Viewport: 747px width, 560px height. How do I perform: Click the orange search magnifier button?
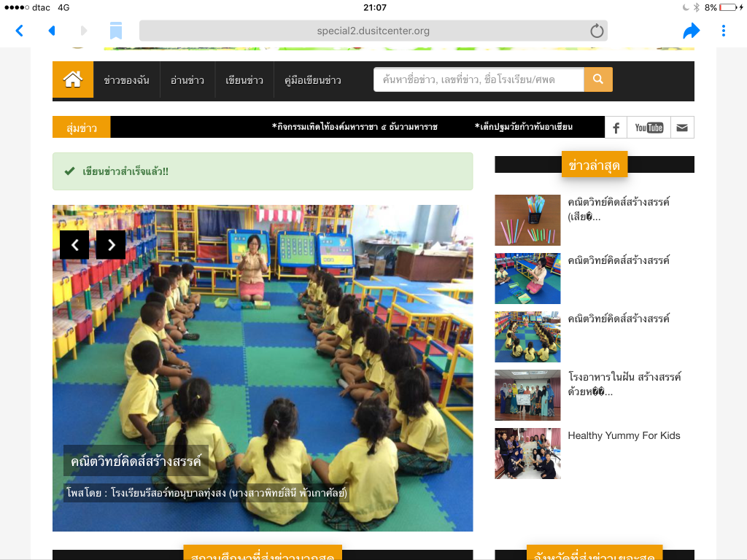click(x=598, y=79)
